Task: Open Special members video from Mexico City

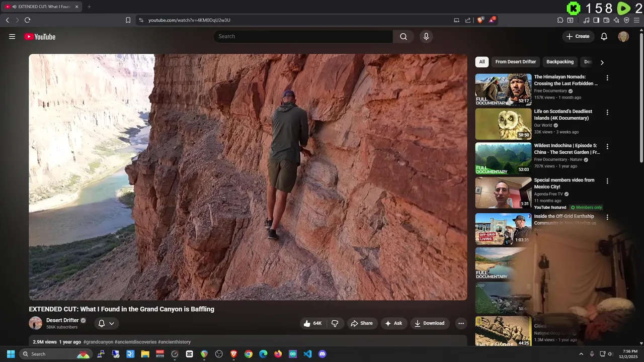Action: 564,183
